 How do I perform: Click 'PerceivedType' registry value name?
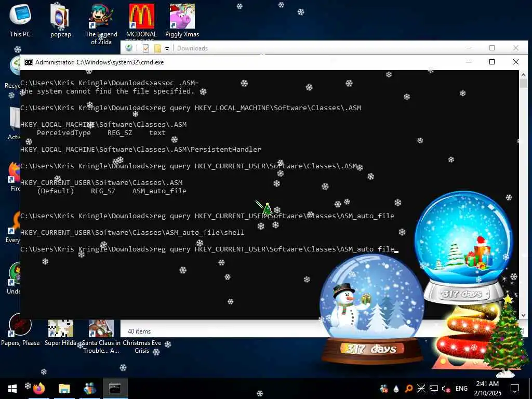[x=64, y=132]
